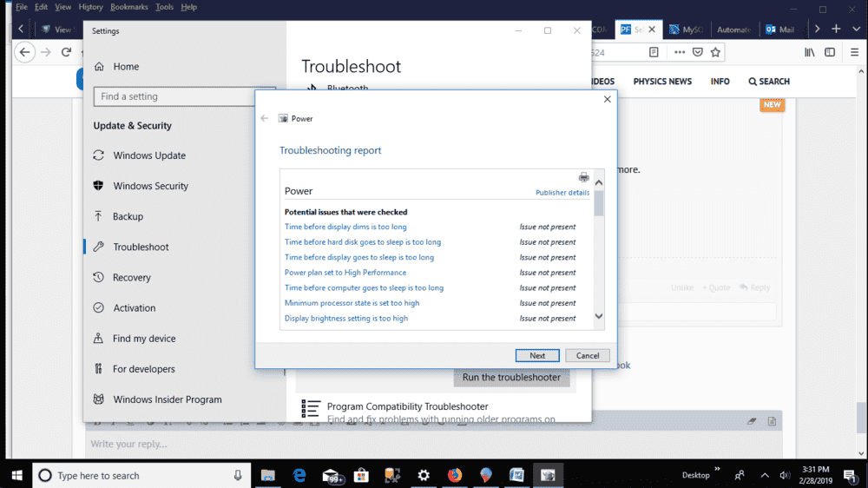Open the page actions three-dots menu
This screenshot has width=868, height=488.
pos(679,52)
